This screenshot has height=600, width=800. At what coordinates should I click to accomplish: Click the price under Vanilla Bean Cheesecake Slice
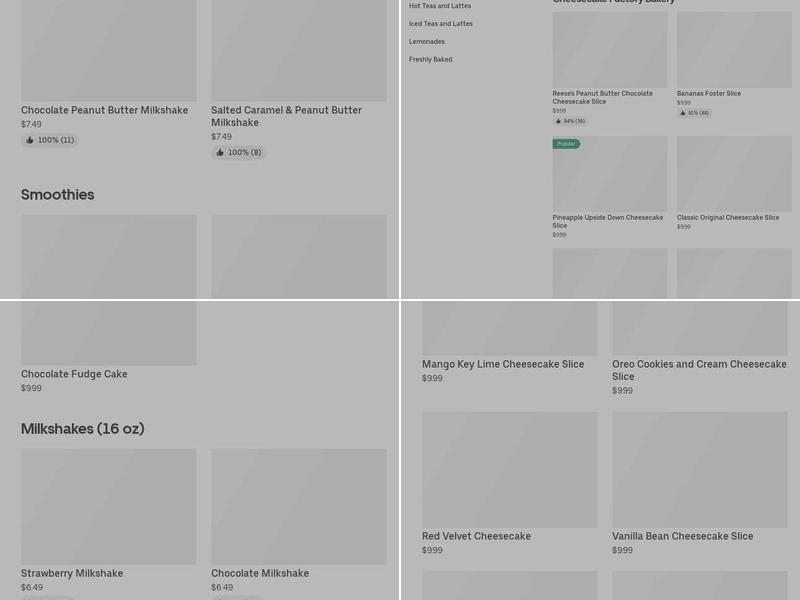pyautogui.click(x=622, y=550)
